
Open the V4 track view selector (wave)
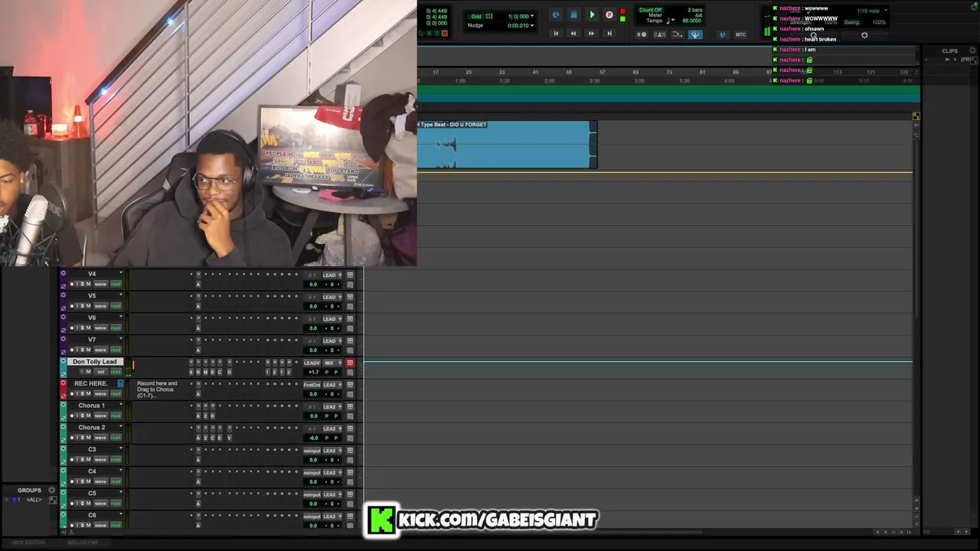coord(100,285)
